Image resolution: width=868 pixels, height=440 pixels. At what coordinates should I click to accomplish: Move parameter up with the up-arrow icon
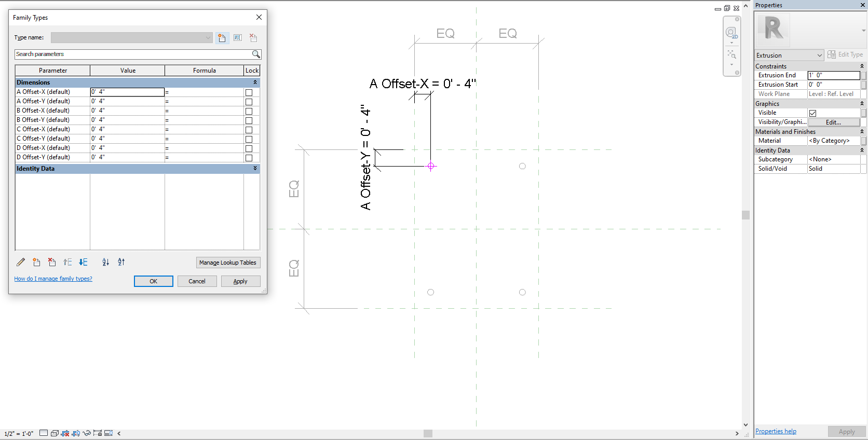coord(67,262)
